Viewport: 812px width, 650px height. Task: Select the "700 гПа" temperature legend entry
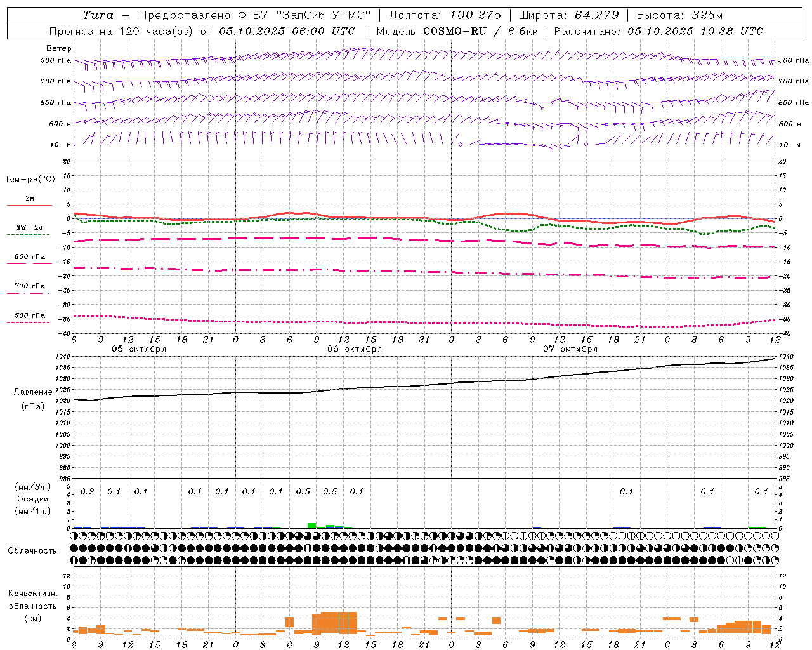click(x=30, y=286)
